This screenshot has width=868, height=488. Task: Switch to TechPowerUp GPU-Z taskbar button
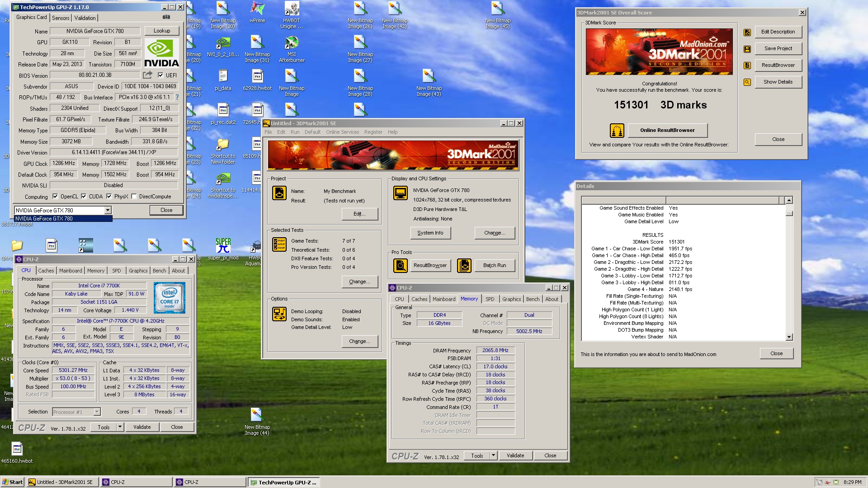pos(284,482)
